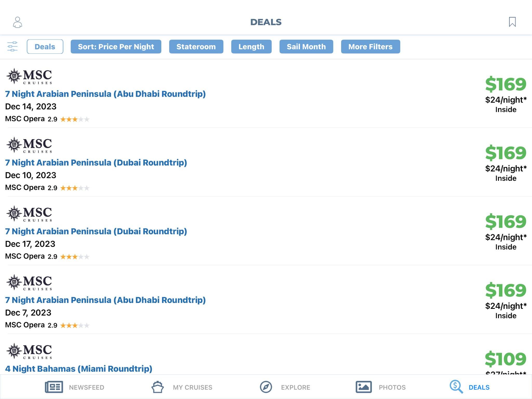Screen dimensions: 532x399
Task: Open the Stateroom filter
Action: (x=196, y=46)
